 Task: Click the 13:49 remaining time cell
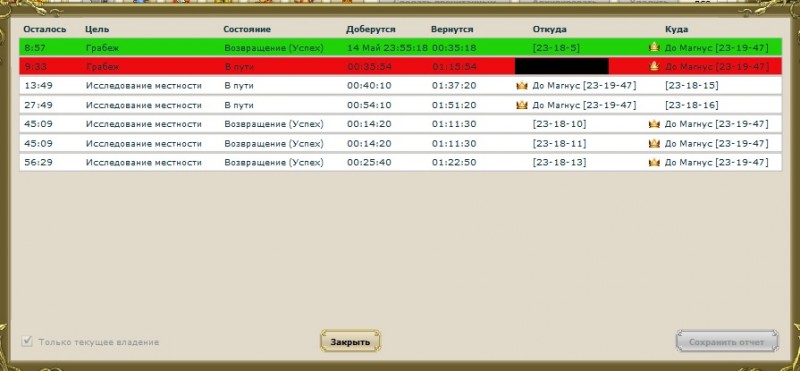click(x=38, y=86)
